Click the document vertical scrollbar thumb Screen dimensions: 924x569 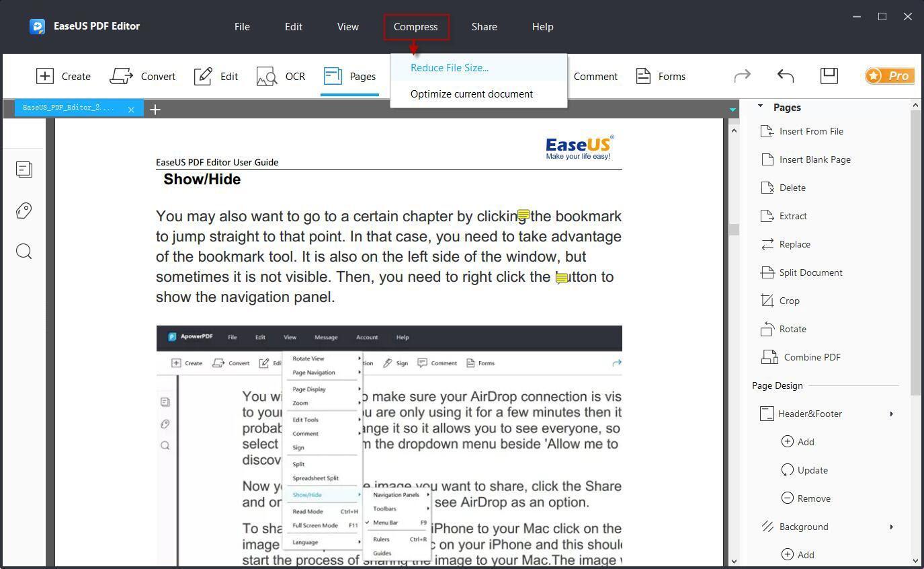734,229
